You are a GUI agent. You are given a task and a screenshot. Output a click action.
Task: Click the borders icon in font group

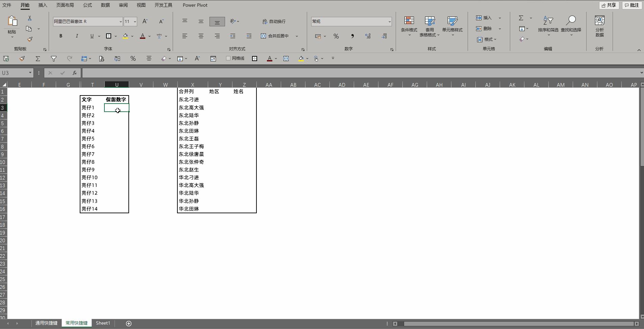tap(108, 36)
